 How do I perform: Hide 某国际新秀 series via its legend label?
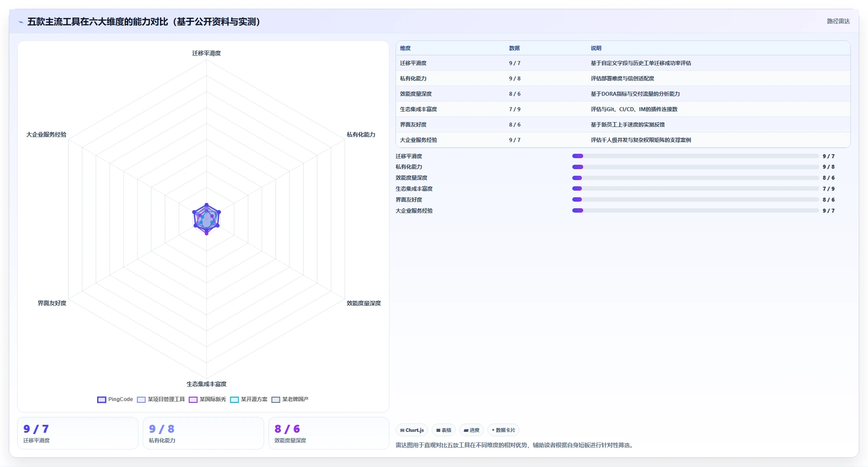coord(213,399)
